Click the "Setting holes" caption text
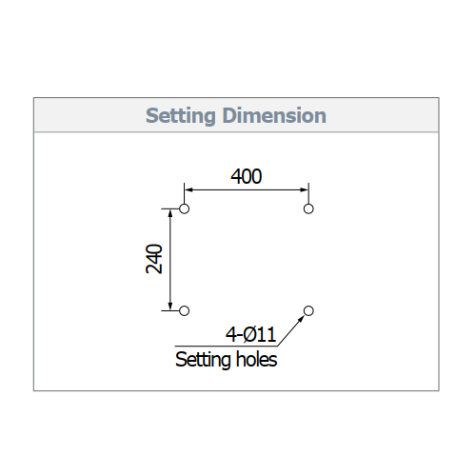476x476 pixels. click(x=227, y=360)
